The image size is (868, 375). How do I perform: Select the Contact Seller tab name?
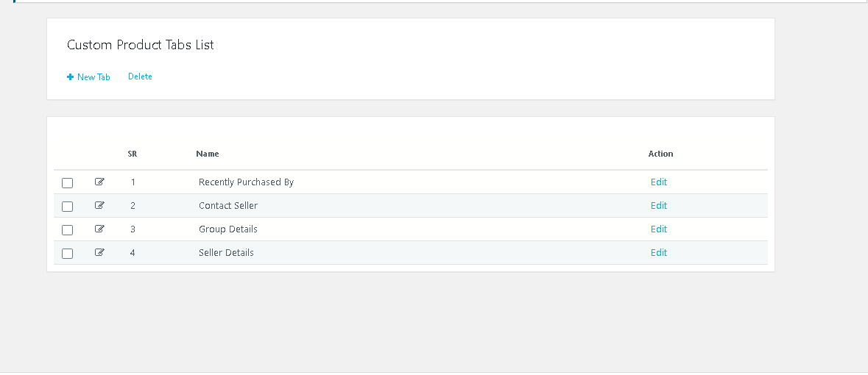(228, 206)
